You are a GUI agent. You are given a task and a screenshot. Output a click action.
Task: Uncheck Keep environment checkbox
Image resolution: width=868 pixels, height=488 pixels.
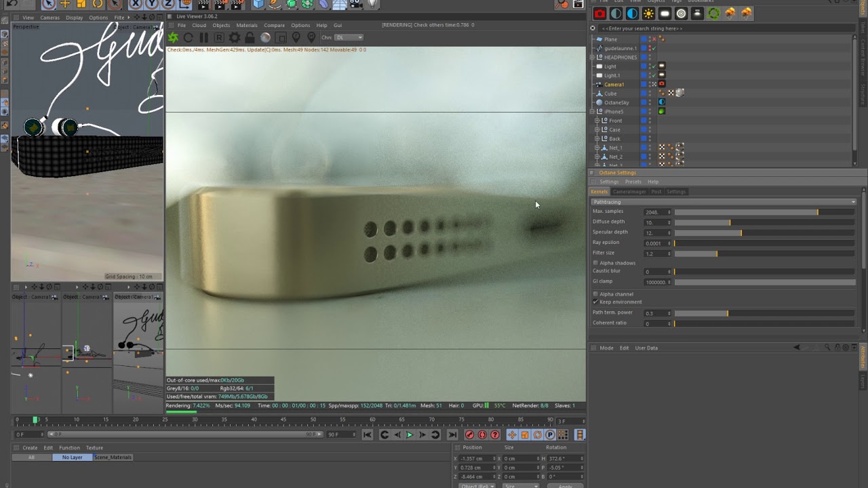[x=595, y=302]
